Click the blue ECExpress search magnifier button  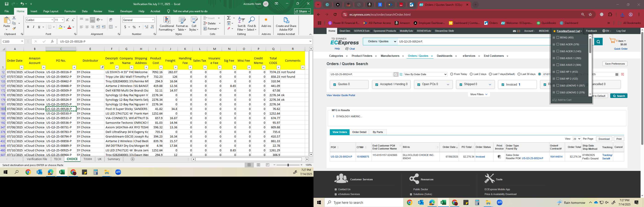click(598, 42)
